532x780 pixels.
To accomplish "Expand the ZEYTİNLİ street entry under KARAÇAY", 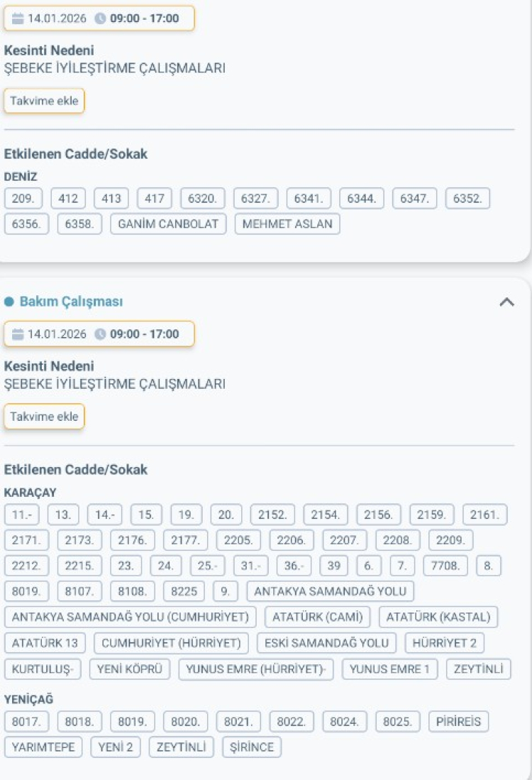I will [x=479, y=669].
